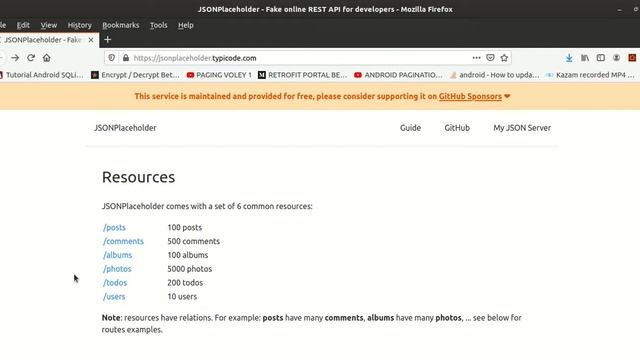Open the Firefox Account icon

point(616,58)
